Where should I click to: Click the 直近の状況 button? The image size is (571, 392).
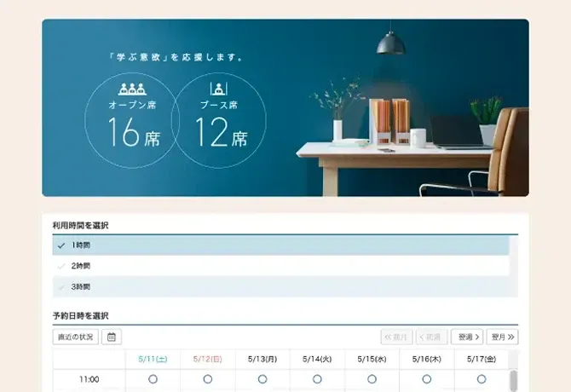pyautogui.click(x=75, y=337)
